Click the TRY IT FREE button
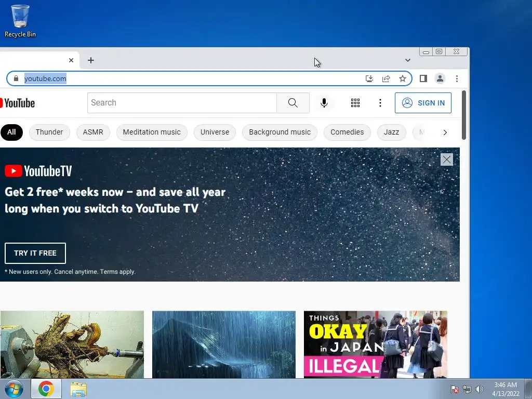532x399 pixels. click(x=35, y=253)
